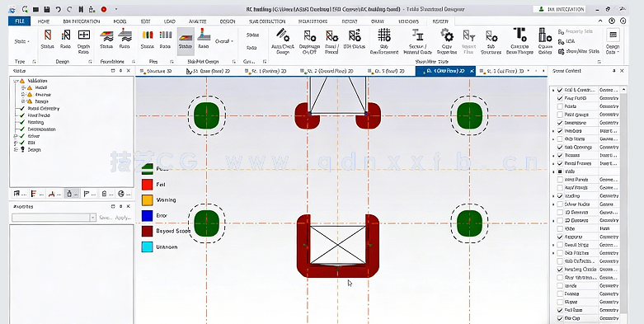This screenshot has width=644, height=324.
Task: Switch to the BIM INTEGRATION ribbon tab
Action: (x=82, y=21)
